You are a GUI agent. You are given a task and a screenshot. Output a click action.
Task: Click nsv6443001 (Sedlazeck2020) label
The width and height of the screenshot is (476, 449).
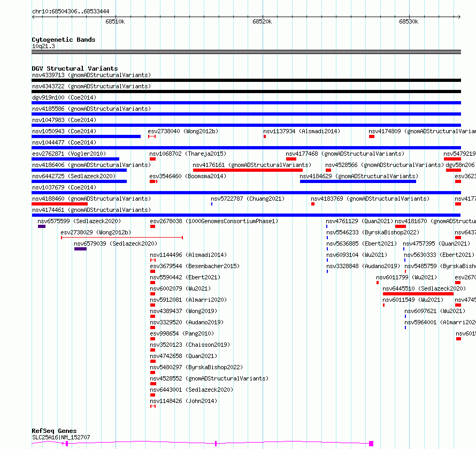click(191, 390)
